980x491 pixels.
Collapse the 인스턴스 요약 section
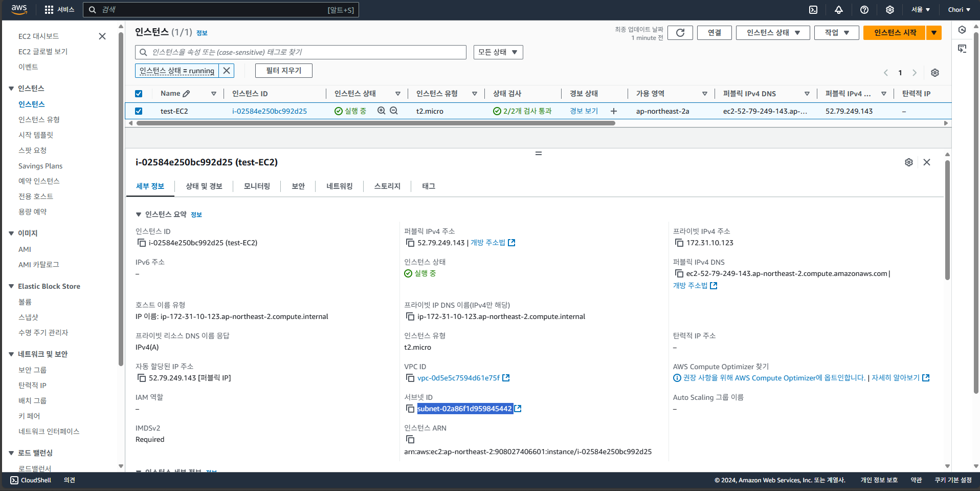[x=139, y=215]
